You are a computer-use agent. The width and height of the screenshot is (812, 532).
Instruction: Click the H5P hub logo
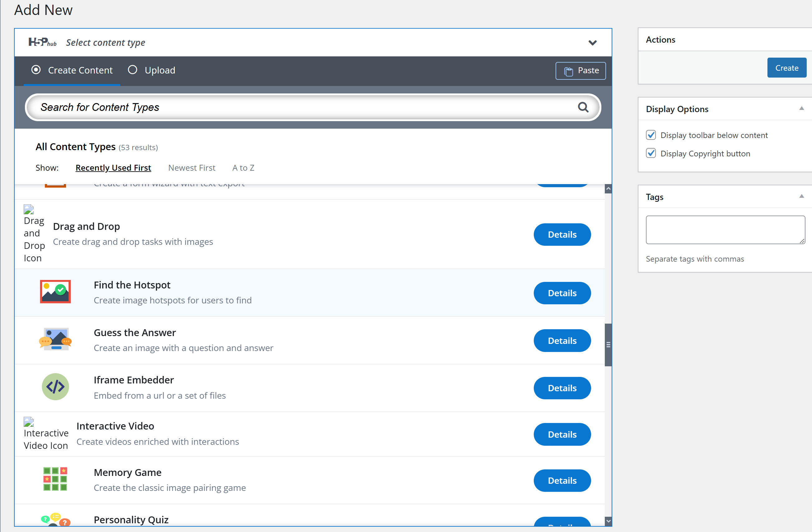pyautogui.click(x=42, y=42)
